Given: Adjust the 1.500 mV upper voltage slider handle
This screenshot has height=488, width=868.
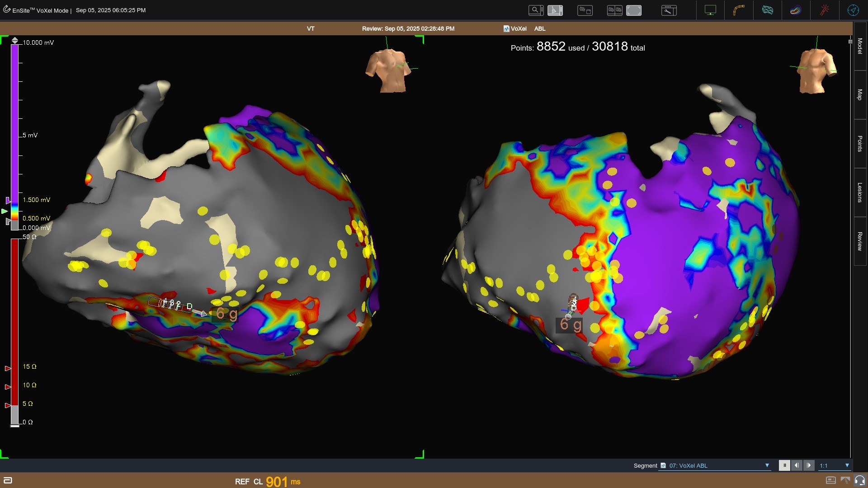Looking at the screenshot, I should [8, 200].
